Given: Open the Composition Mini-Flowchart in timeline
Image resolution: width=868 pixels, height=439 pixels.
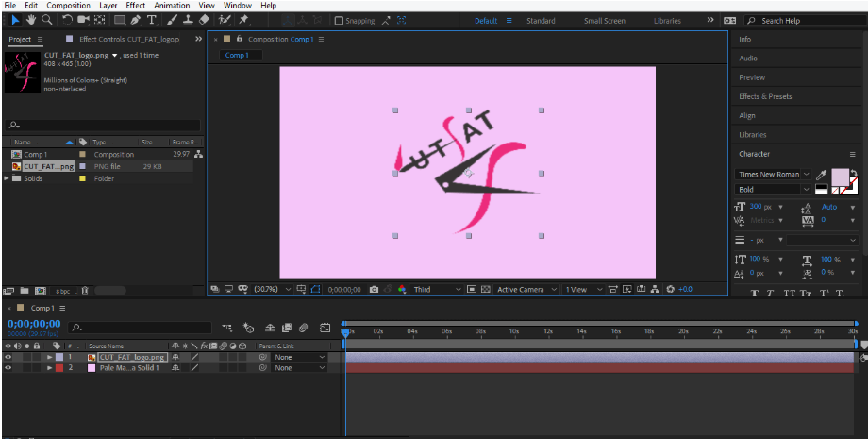Looking at the screenshot, I should click(x=227, y=328).
